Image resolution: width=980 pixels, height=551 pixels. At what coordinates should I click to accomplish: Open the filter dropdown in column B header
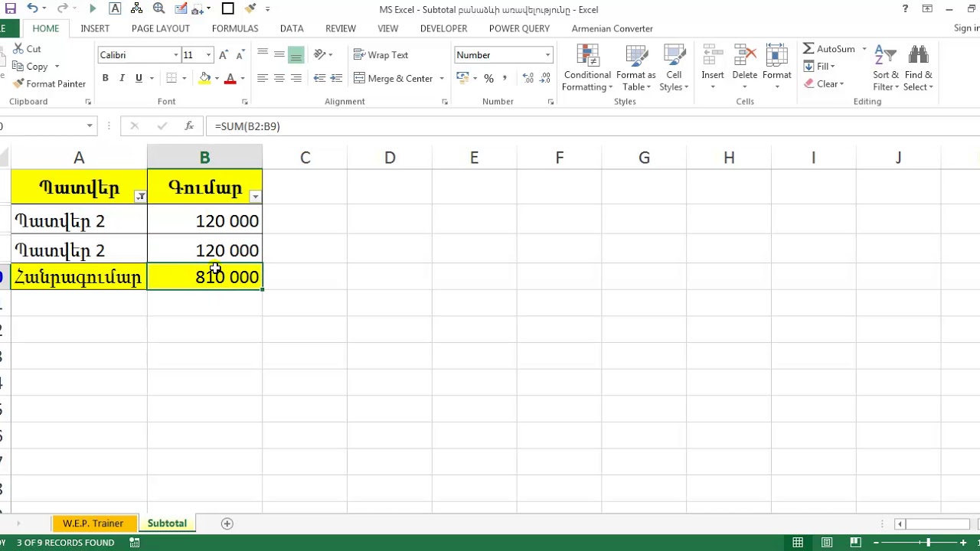[255, 197]
